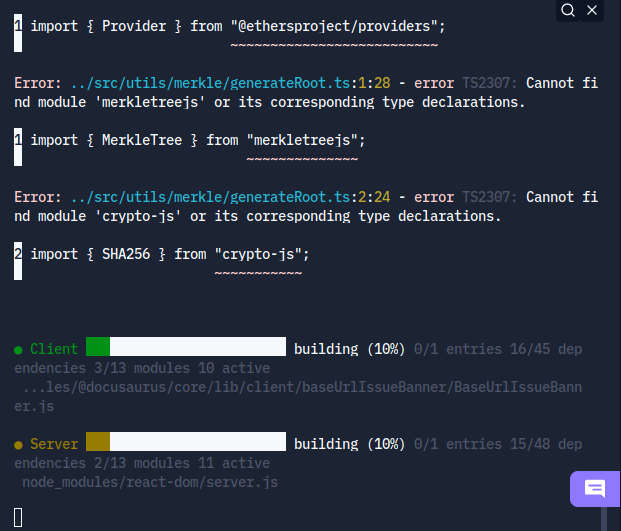Click 'import { SHA256 }' code line
This screenshot has height=531, width=621.
pyautogui.click(x=170, y=254)
